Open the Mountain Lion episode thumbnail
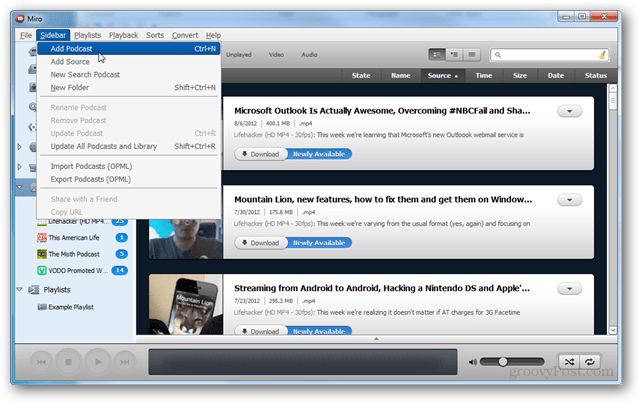Viewport: 640px width, 403px height. 186,239
